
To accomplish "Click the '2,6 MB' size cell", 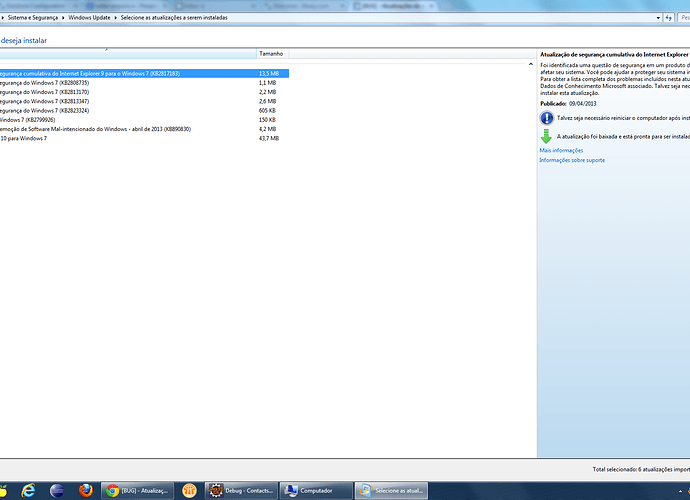I will tap(268, 101).
